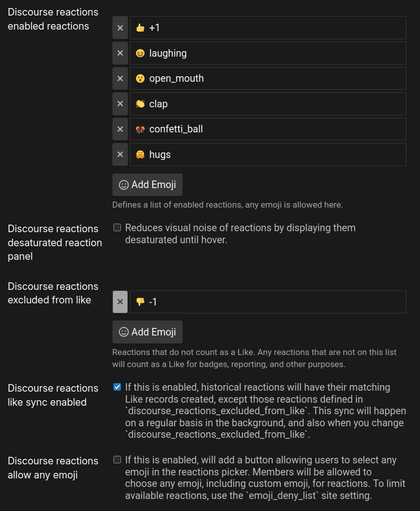Delete the confetti_ball reaction entry
Screen dimensions: 420x511
[x=120, y=129]
